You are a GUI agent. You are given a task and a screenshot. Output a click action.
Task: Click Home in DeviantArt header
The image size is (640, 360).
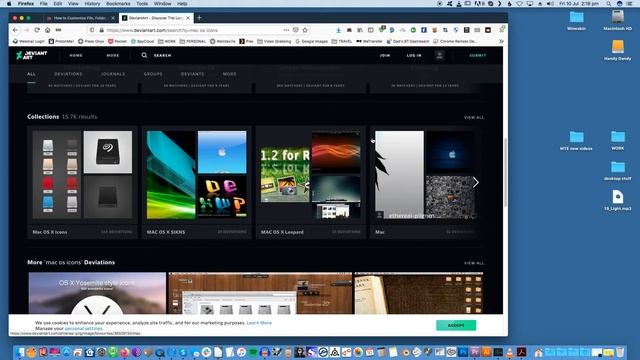click(x=76, y=56)
